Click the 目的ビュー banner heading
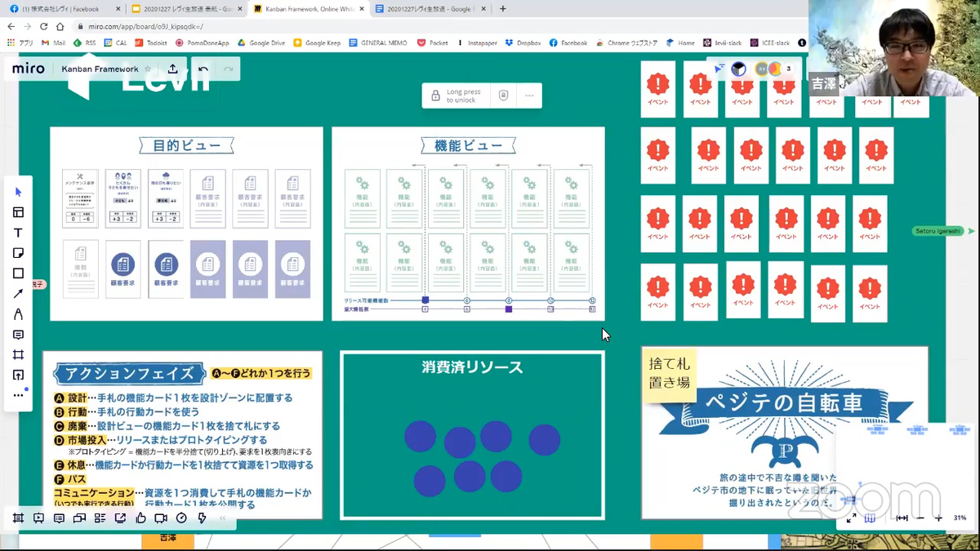The height and width of the screenshot is (551, 980). click(x=187, y=146)
